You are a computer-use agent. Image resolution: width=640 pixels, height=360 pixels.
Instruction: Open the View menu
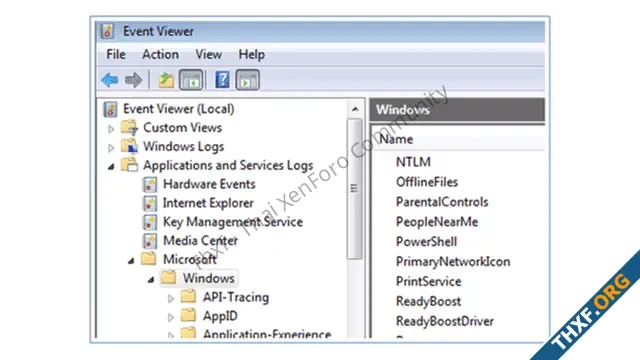coord(209,54)
